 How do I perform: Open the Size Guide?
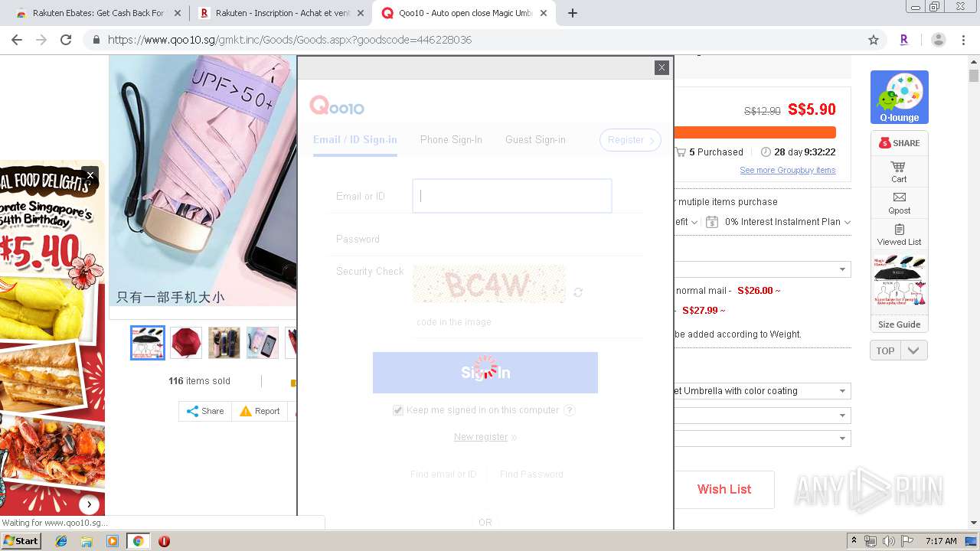pyautogui.click(x=899, y=324)
